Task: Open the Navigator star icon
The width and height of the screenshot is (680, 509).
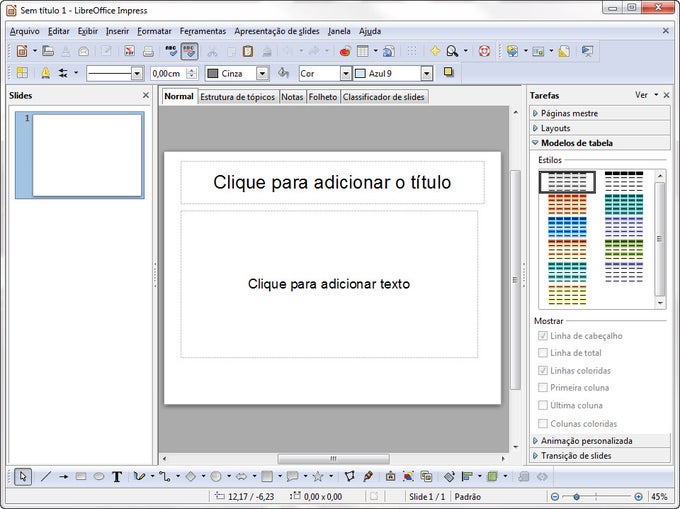Action: [x=435, y=51]
